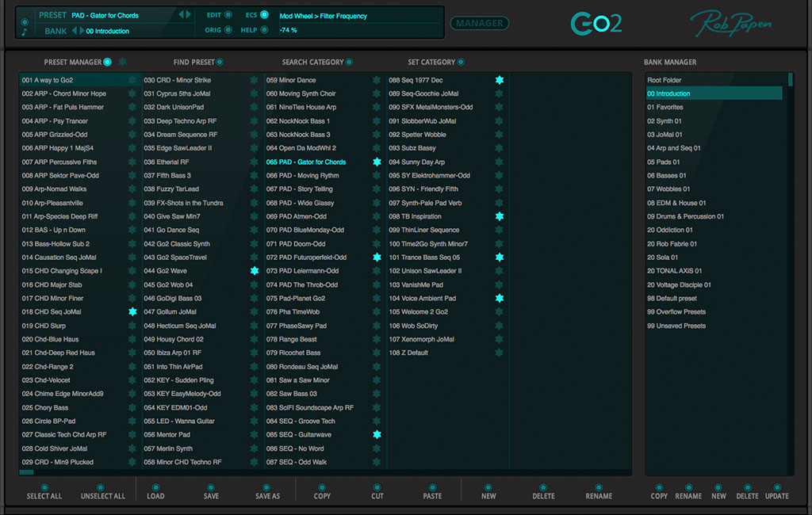The image size is (812, 515).
Task: Click star icon of 018 CHD Seq JoMal
Action: click(x=132, y=312)
